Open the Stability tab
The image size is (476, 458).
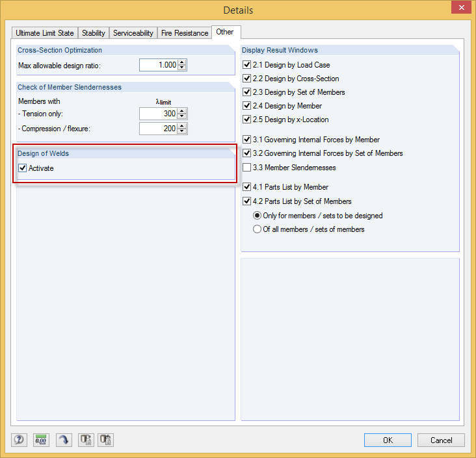click(x=94, y=32)
